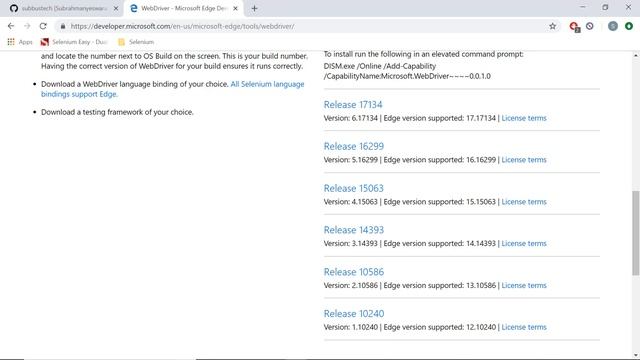Click the blocked-circle extension icon
This screenshot has width=640, height=360.
590,26
